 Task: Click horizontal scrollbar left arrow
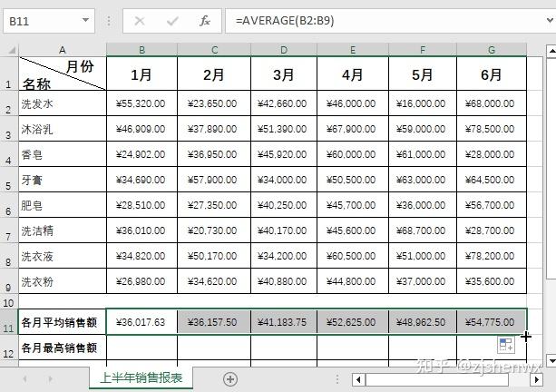point(358,379)
